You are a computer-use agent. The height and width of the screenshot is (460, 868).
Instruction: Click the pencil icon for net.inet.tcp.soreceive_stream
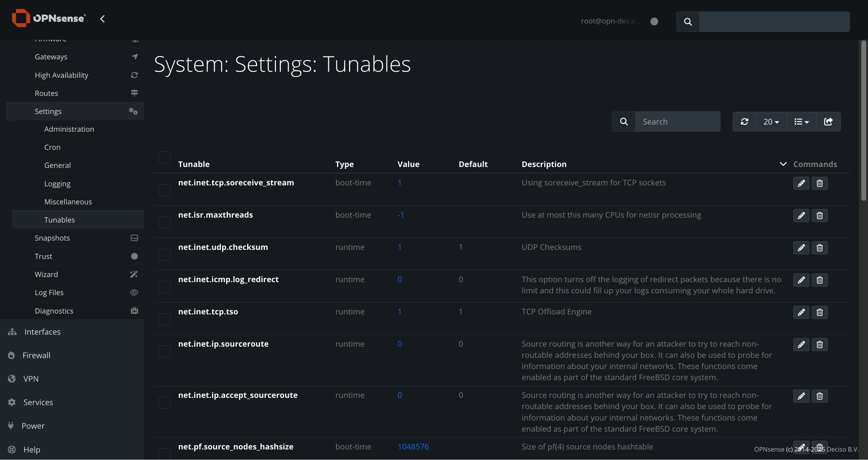tap(801, 183)
